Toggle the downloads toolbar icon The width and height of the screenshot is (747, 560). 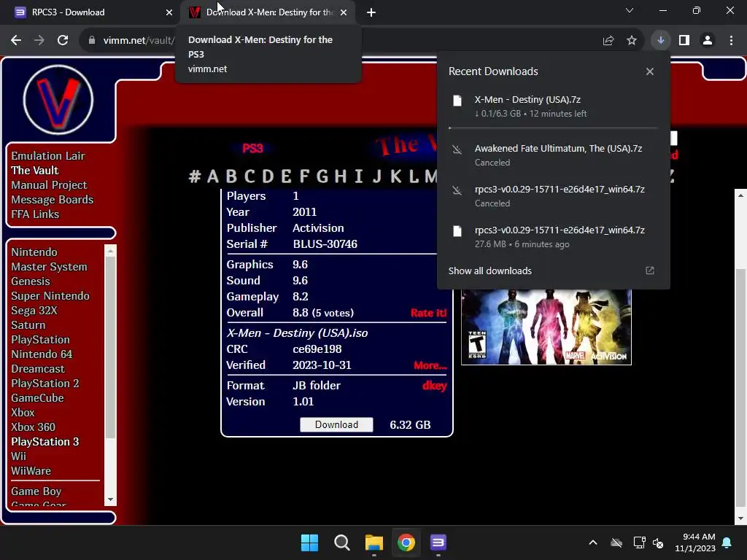click(x=661, y=41)
